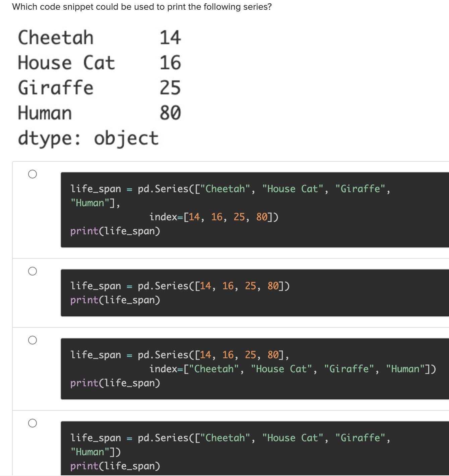Click the print(life_span) line in first snippet

[x=115, y=231]
